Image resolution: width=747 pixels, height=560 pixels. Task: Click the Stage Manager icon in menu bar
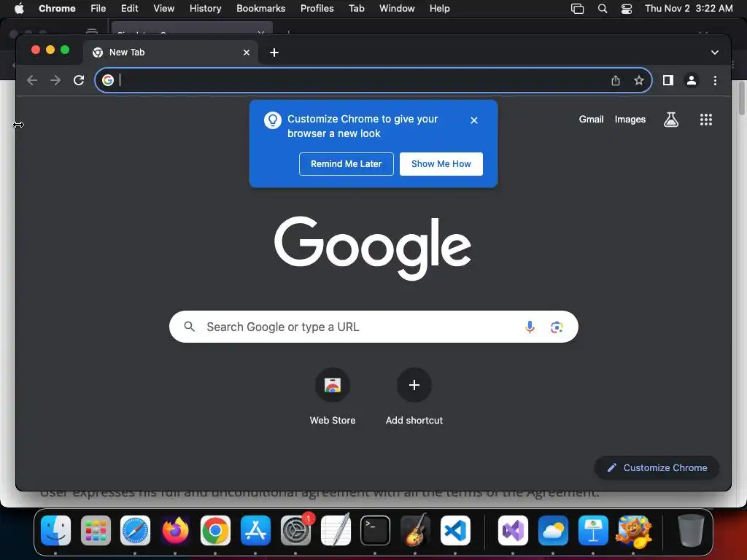point(578,9)
